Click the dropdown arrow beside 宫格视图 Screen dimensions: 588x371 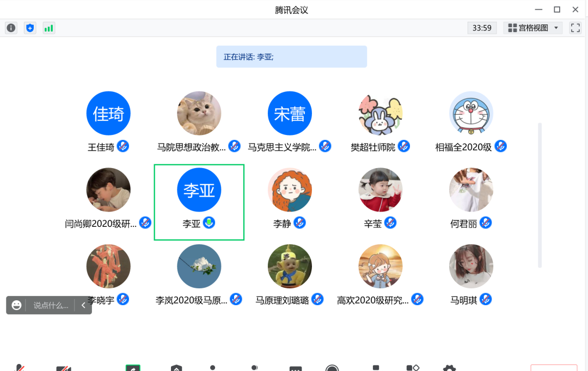pyautogui.click(x=556, y=28)
